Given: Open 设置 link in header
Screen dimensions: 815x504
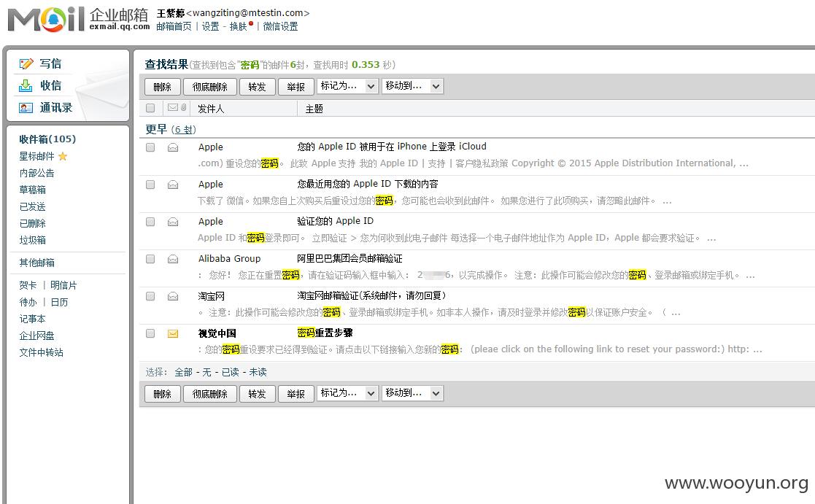Looking at the screenshot, I should click(211, 26).
